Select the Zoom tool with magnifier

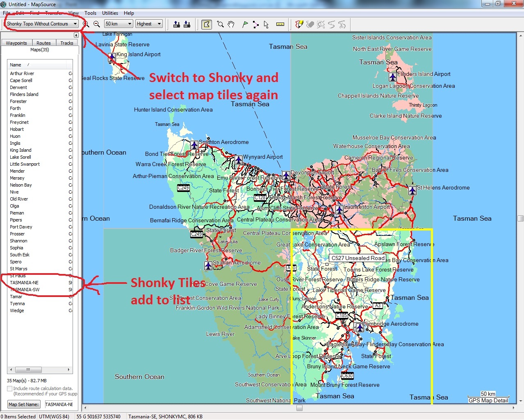coord(221,24)
